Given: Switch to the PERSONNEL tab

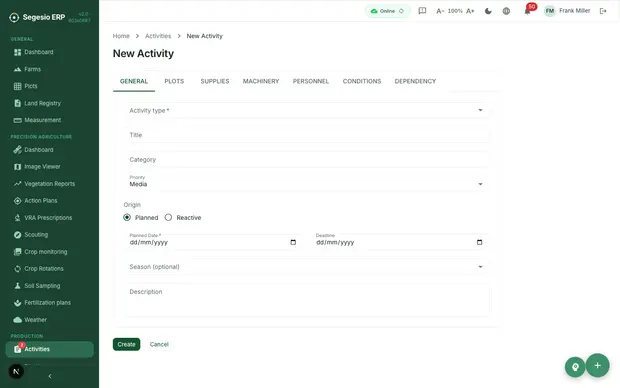Looking at the screenshot, I should coord(311,81).
